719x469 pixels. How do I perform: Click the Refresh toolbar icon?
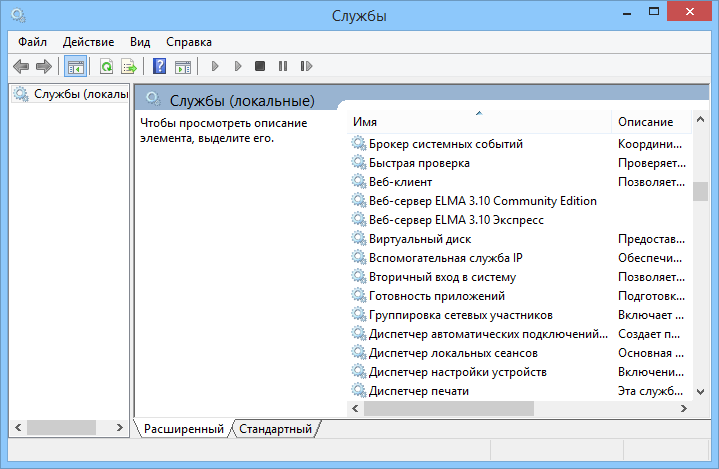(106, 67)
